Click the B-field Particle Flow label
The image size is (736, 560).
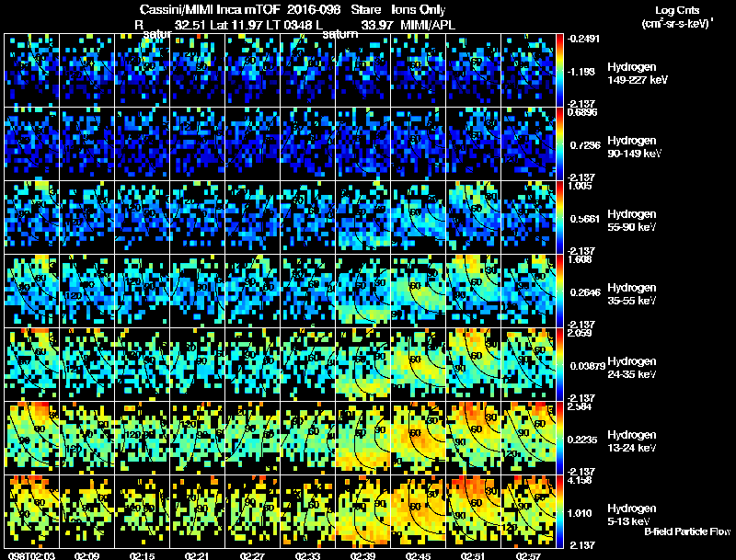pos(687,531)
